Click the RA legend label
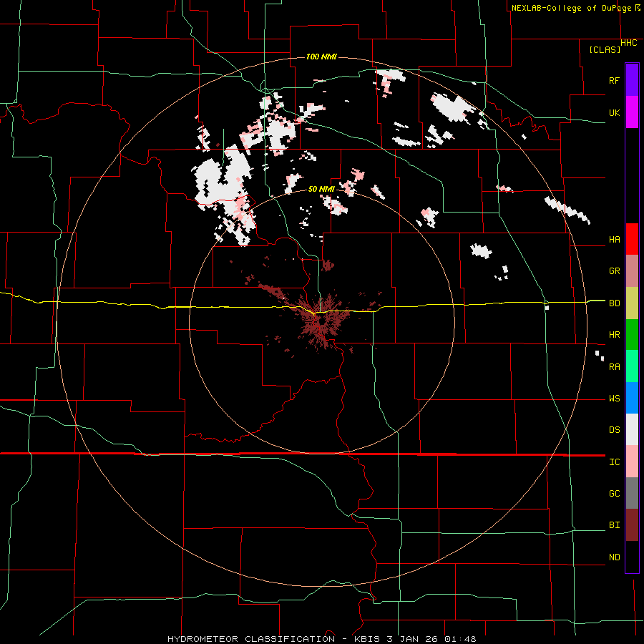The height and width of the screenshot is (644, 644). pos(615,366)
